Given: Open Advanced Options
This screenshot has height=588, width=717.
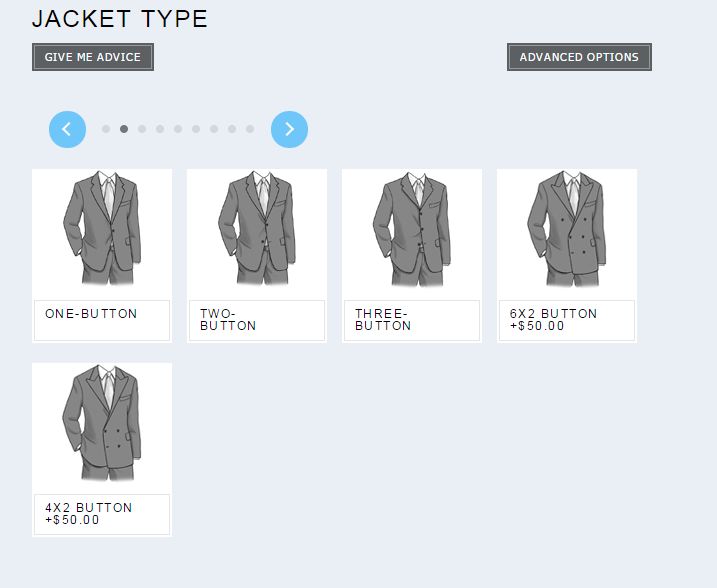Looking at the screenshot, I should tap(579, 57).
